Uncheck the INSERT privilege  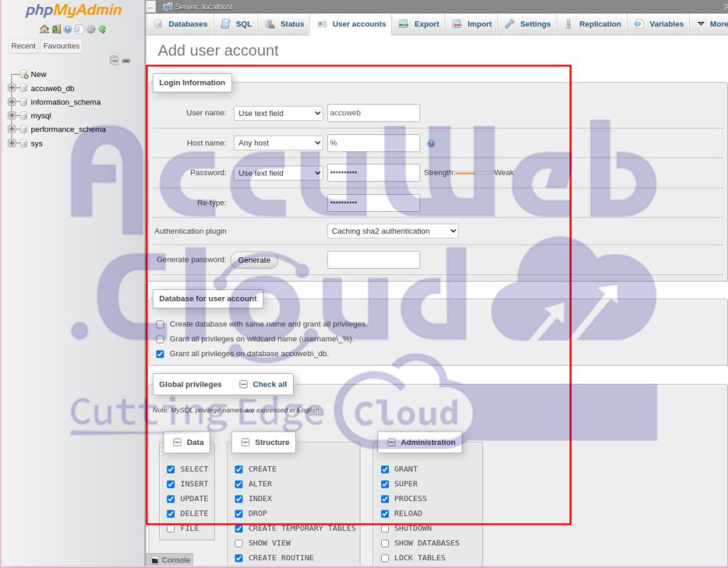(x=171, y=484)
